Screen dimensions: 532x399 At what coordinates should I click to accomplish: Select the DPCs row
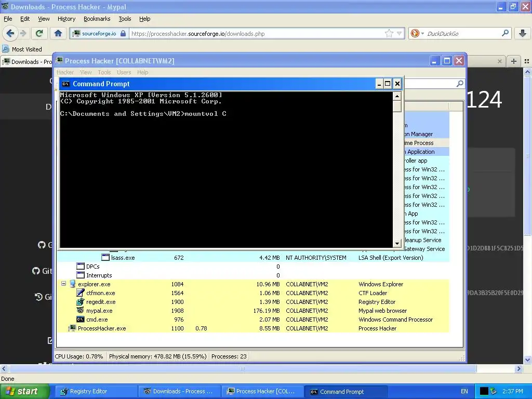click(253, 267)
